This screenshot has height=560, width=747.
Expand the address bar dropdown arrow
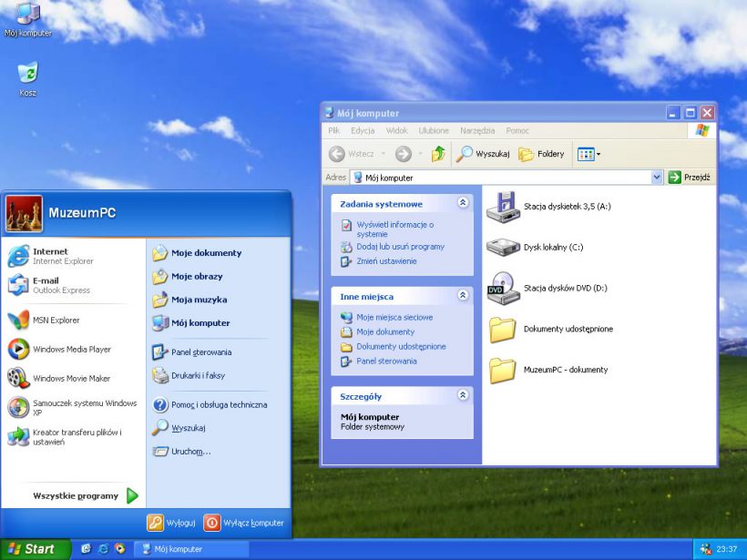pos(657,178)
